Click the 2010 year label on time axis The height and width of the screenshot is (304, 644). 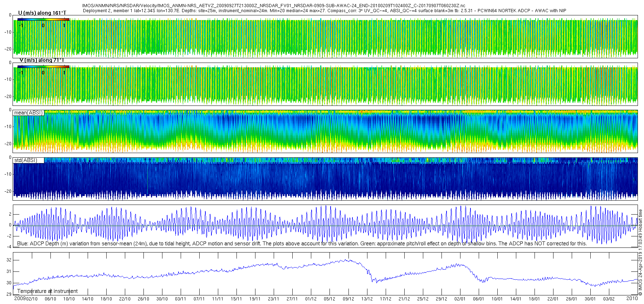point(632,298)
